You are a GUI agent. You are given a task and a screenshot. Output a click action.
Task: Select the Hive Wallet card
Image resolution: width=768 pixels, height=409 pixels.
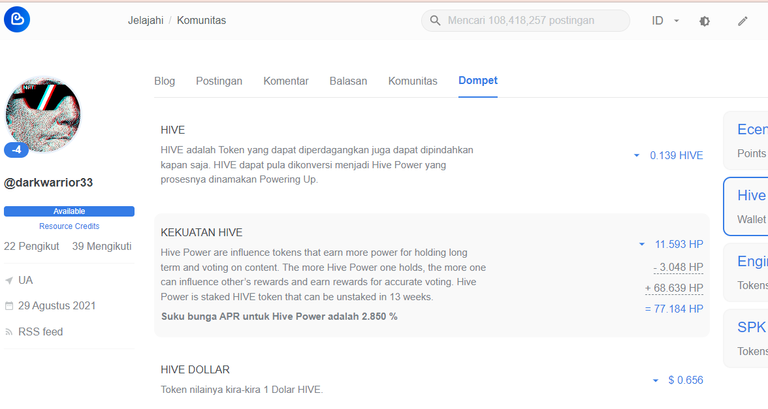click(x=746, y=207)
